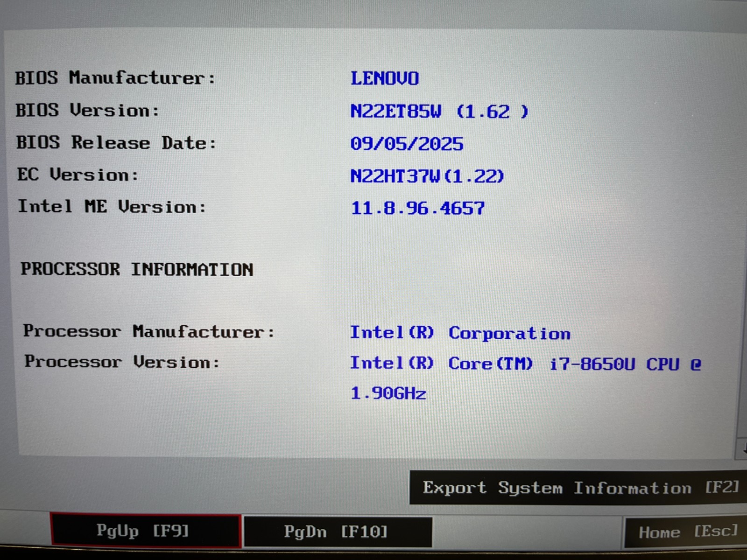Click the PROCESSOR INFORMATION heading
The image size is (747, 560).
[x=137, y=269]
